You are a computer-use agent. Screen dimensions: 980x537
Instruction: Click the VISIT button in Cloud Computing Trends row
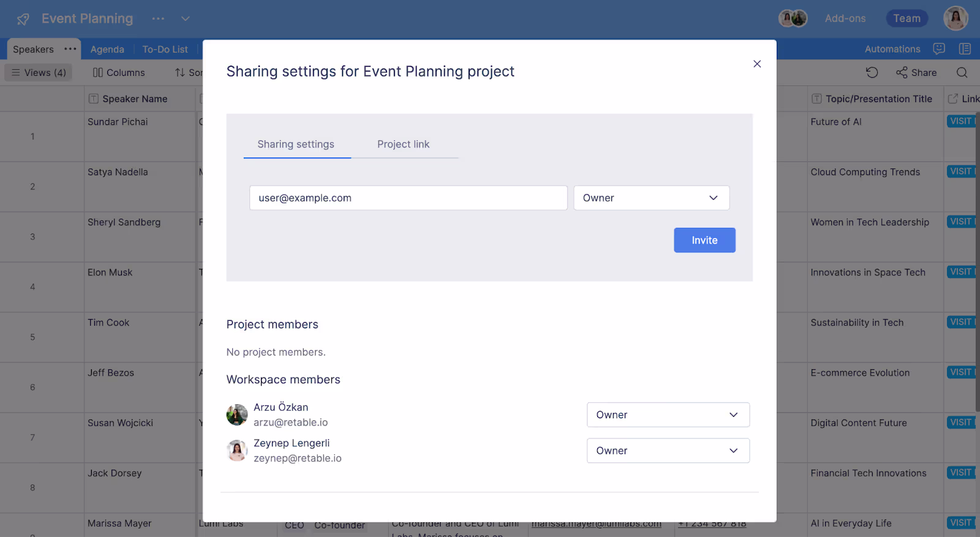click(x=961, y=171)
